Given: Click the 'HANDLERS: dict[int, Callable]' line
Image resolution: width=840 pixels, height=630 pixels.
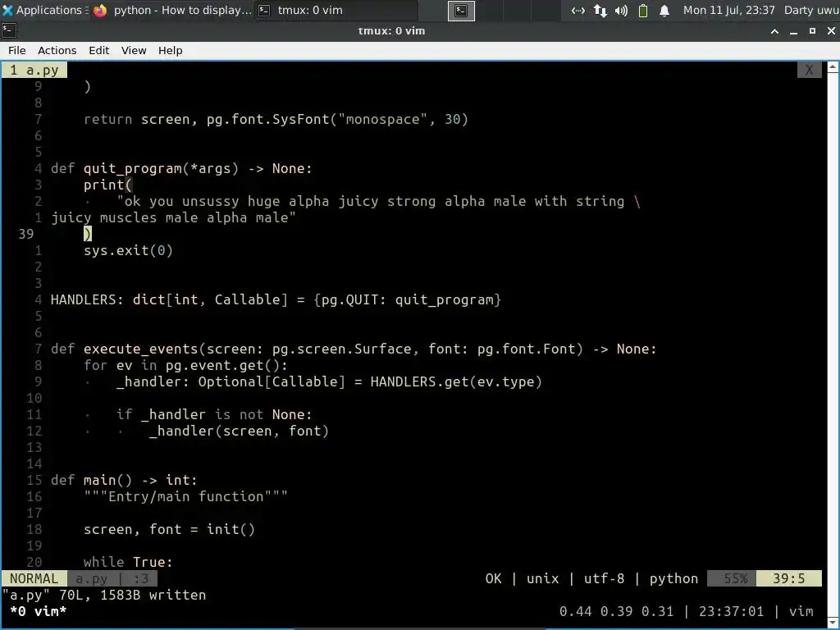Looking at the screenshot, I should tap(276, 299).
